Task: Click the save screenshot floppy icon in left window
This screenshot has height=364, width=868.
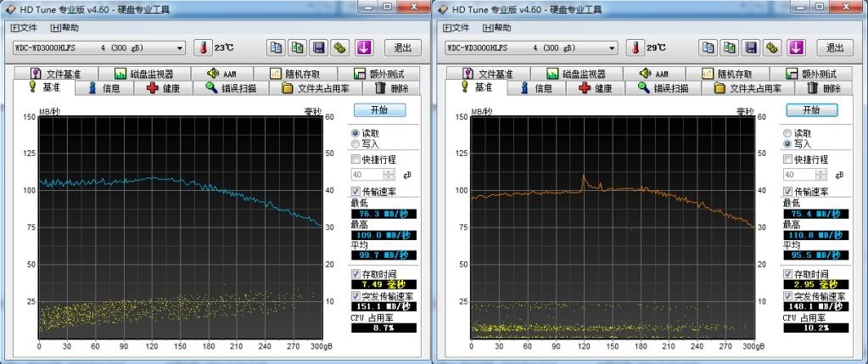Action: tap(319, 48)
